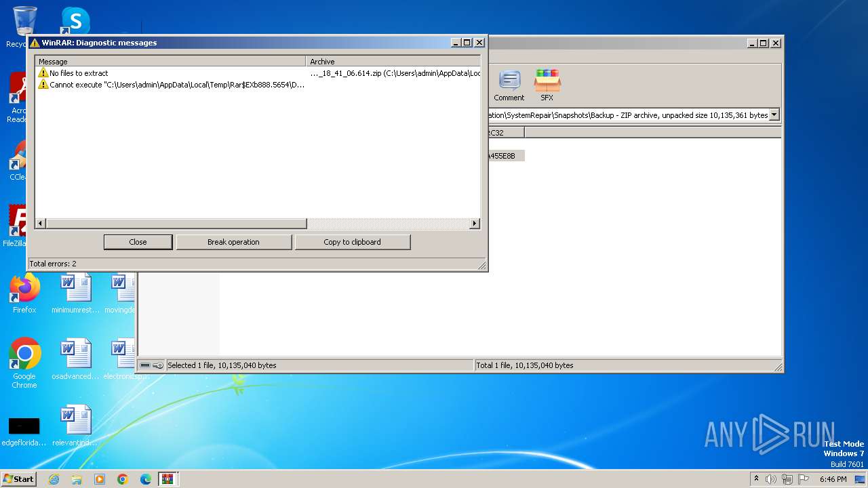Open the Skype desktop shortcut
868x488 pixels.
point(75,20)
